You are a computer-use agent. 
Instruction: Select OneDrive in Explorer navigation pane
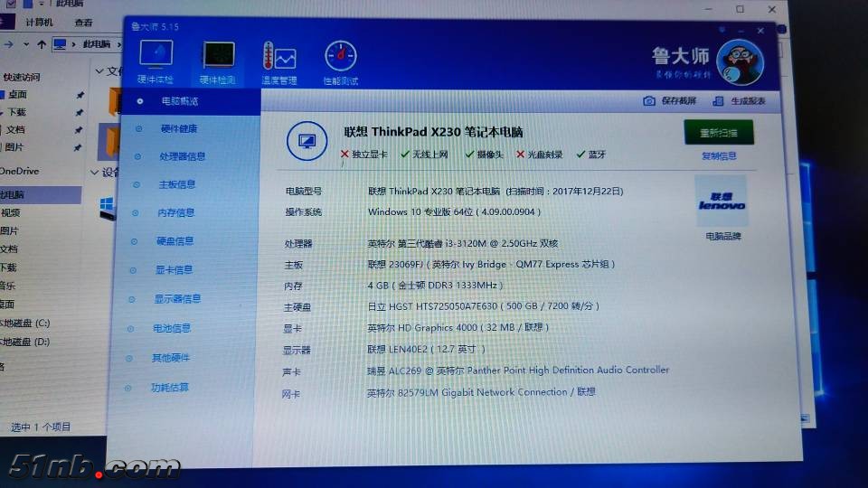click(x=20, y=172)
